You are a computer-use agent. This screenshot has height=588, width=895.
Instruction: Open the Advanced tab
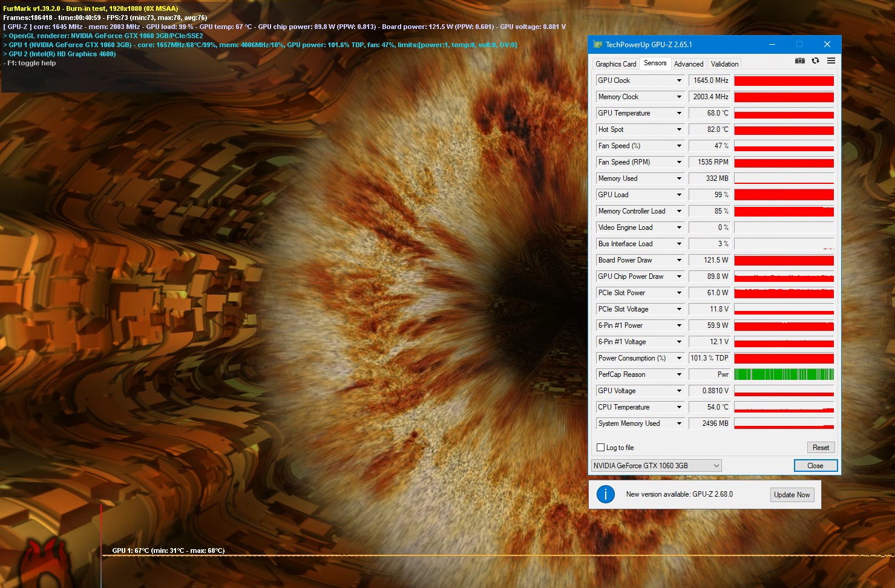click(x=688, y=64)
